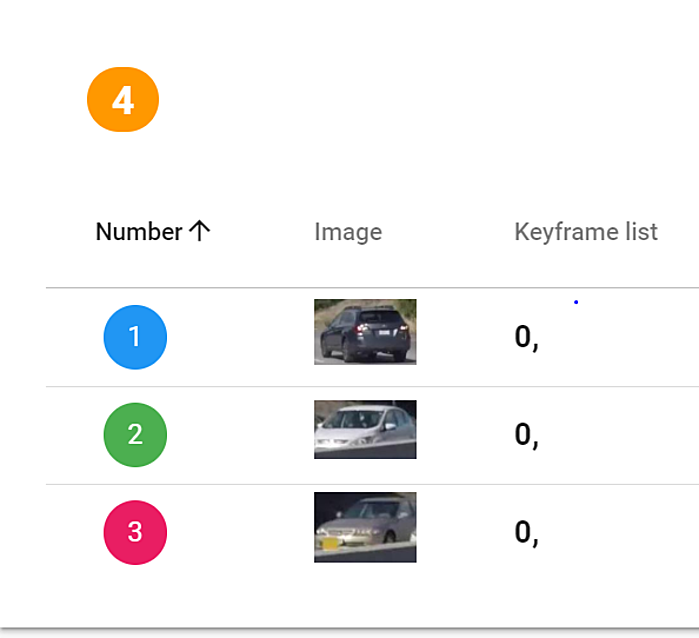Image resolution: width=699 pixels, height=638 pixels.
Task: Sort the table by Number column
Action: pyautogui.click(x=139, y=232)
